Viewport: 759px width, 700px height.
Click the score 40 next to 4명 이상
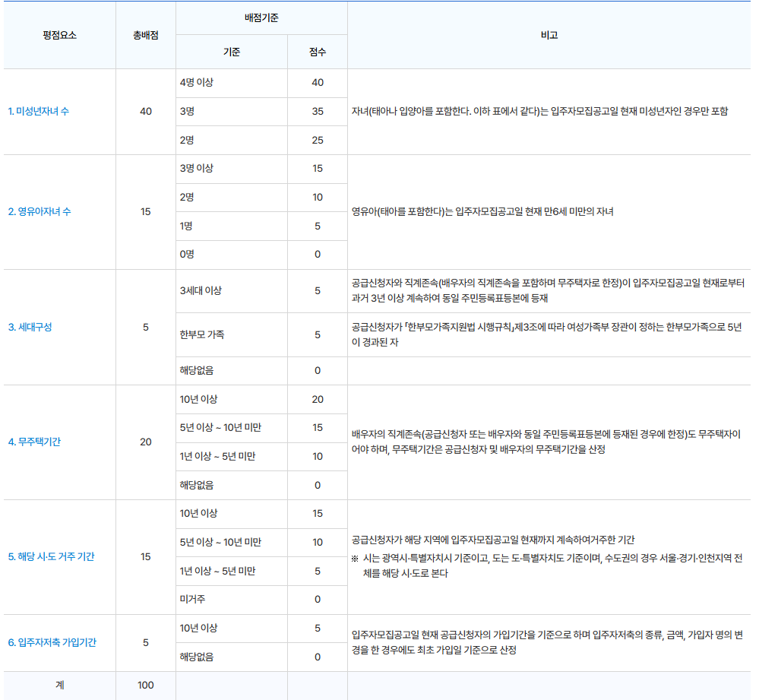pyautogui.click(x=317, y=83)
